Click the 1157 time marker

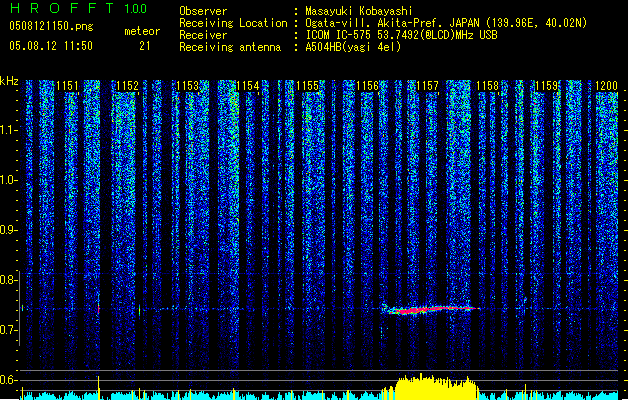pyautogui.click(x=428, y=86)
